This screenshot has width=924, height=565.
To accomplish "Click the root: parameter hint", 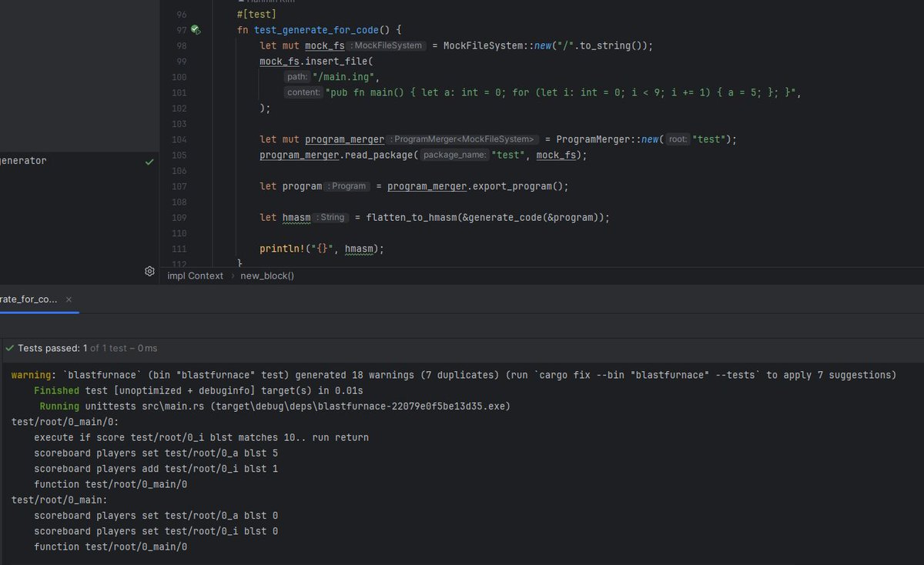I will [678, 139].
